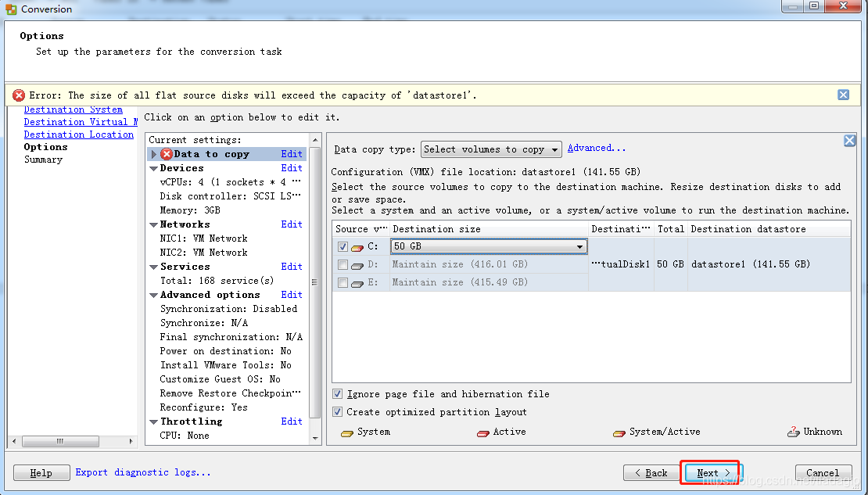Edit the Data to copy settings
The width and height of the screenshot is (868, 495).
[292, 154]
